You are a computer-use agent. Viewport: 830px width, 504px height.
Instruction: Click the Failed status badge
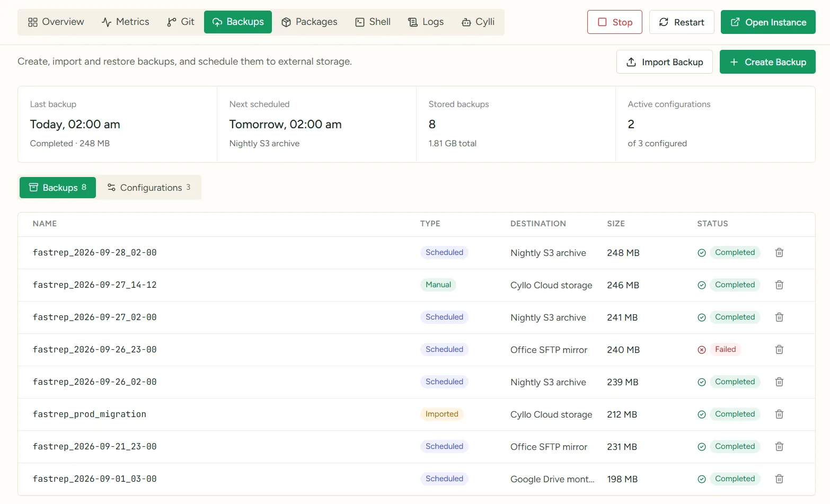725,350
